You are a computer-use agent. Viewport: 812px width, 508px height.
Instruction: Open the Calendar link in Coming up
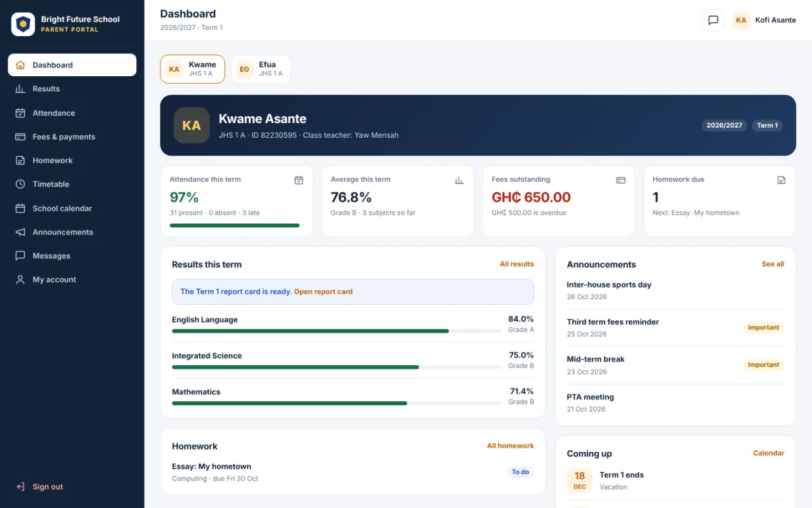pos(768,453)
